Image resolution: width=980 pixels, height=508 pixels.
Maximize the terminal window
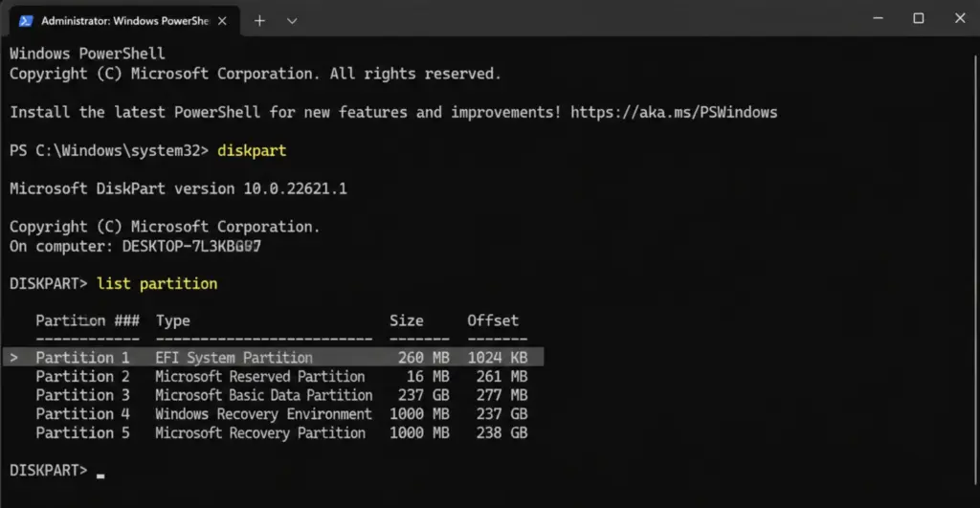pyautogui.click(x=918, y=18)
